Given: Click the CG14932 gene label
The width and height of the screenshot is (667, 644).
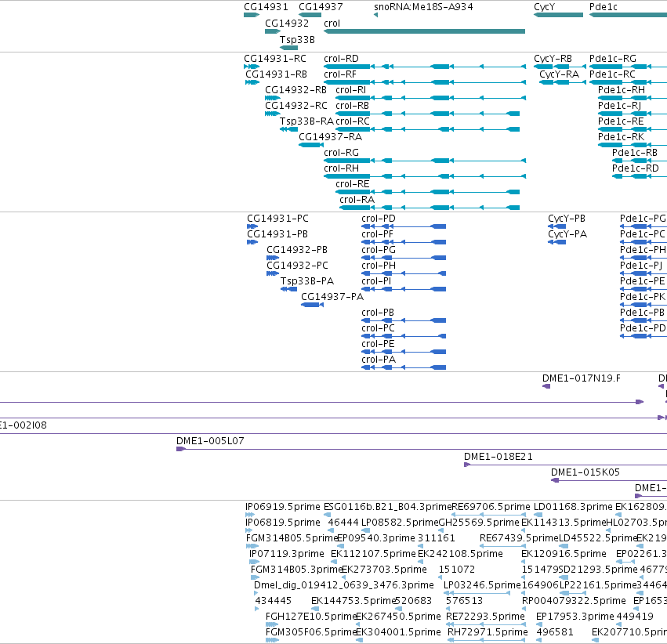Looking at the screenshot, I should point(287,24).
